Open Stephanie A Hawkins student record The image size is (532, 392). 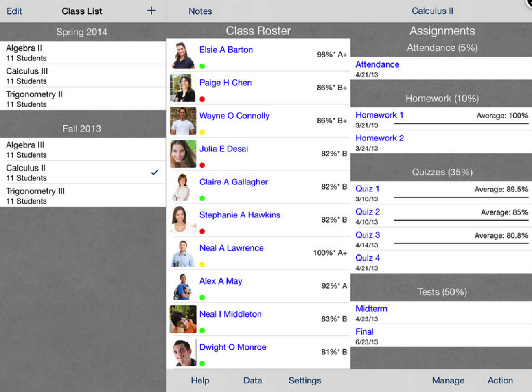tap(240, 215)
